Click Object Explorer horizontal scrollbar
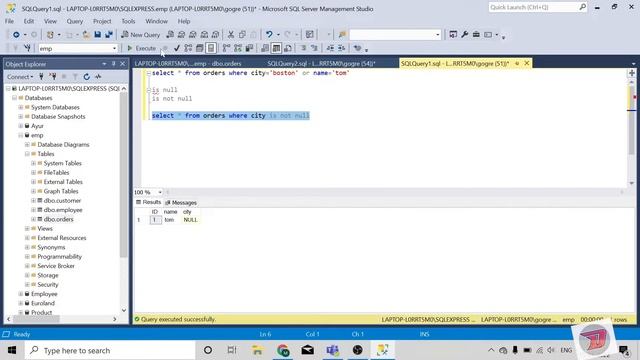 tap(37, 319)
